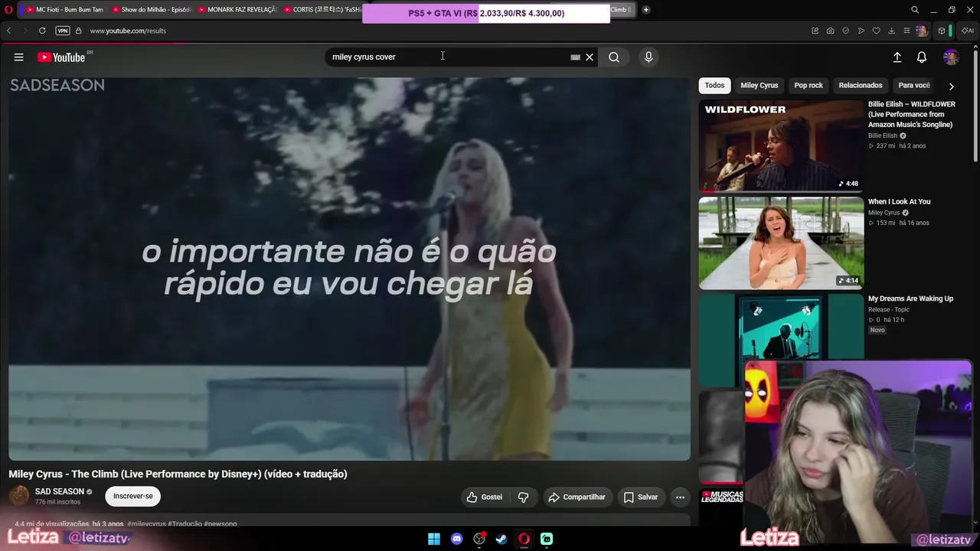
Task: Take a snapshot with the camera icon
Action: click(x=831, y=31)
